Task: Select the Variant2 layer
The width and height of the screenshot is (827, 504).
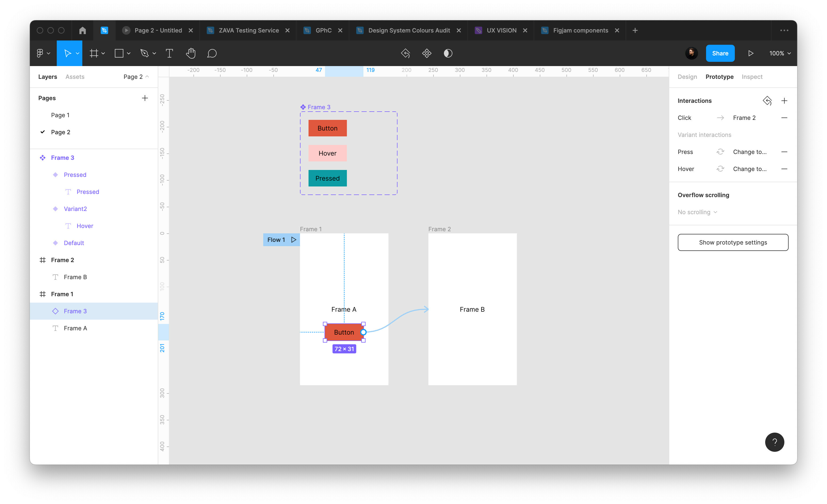Action: pos(94,209)
